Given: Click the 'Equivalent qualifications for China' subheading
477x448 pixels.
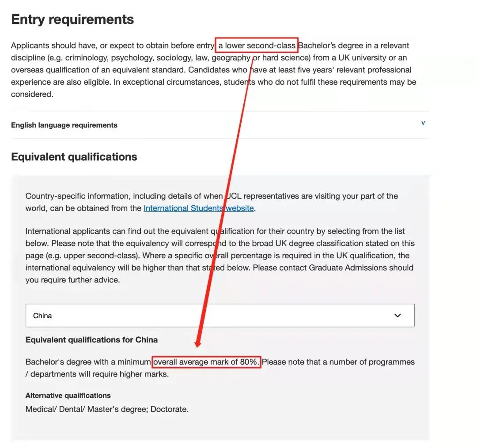Looking at the screenshot, I should pyautogui.click(x=91, y=340).
